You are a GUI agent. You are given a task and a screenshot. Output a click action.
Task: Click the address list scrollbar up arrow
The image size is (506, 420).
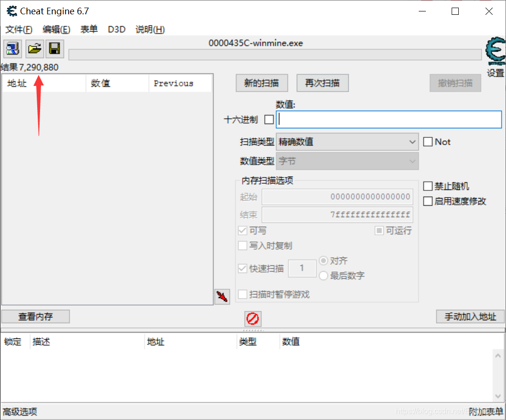pyautogui.click(x=498, y=356)
